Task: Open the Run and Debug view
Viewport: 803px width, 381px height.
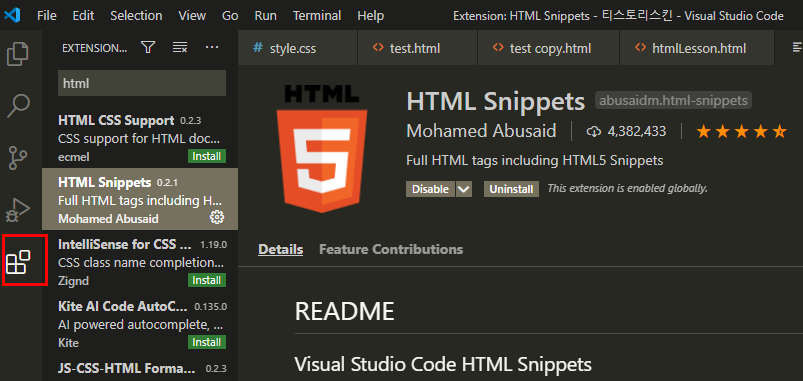Action: point(18,209)
